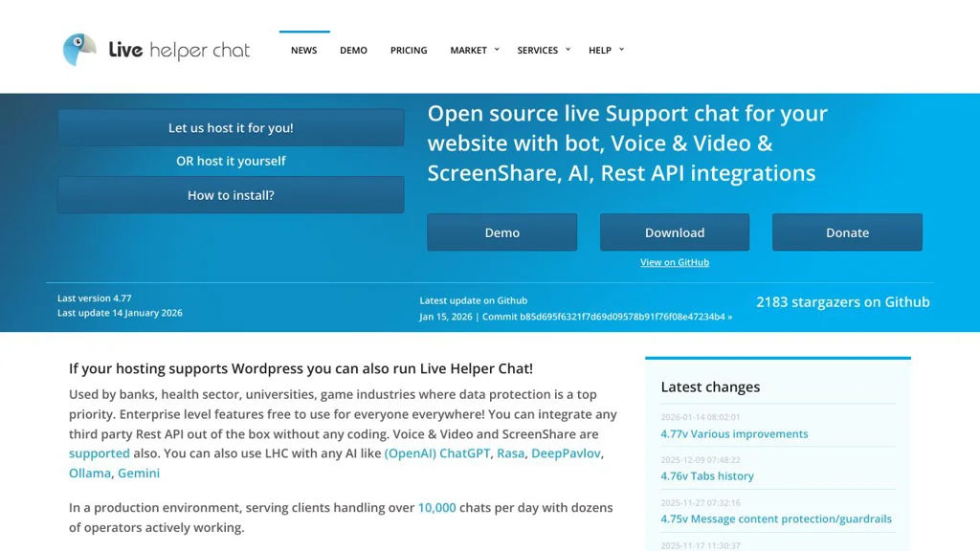Click the '2025-12-09 07:48:22' timestamp

pyautogui.click(x=700, y=460)
